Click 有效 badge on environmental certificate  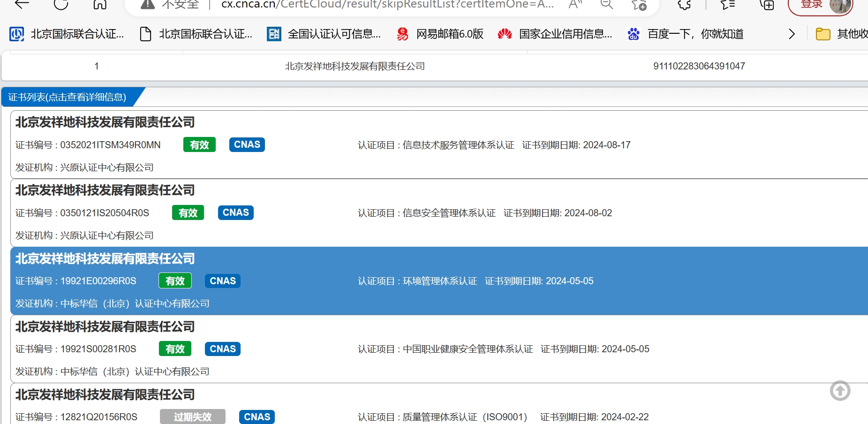[175, 280]
